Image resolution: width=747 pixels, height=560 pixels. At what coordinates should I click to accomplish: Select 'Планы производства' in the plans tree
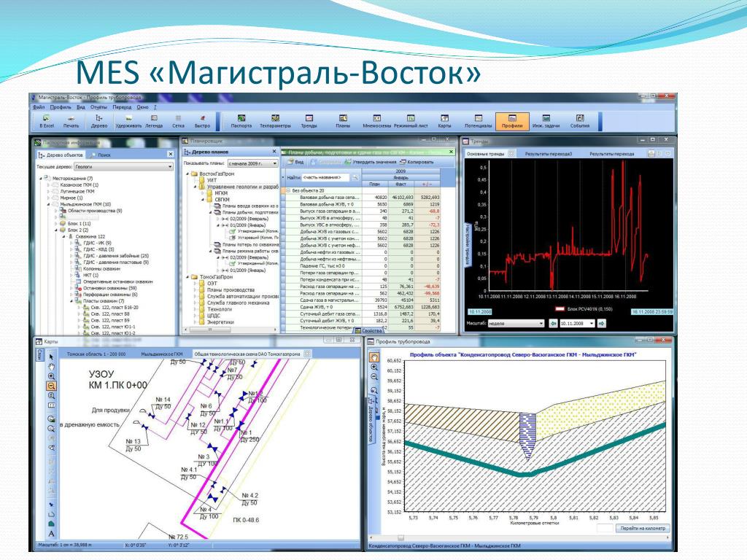pos(230,289)
